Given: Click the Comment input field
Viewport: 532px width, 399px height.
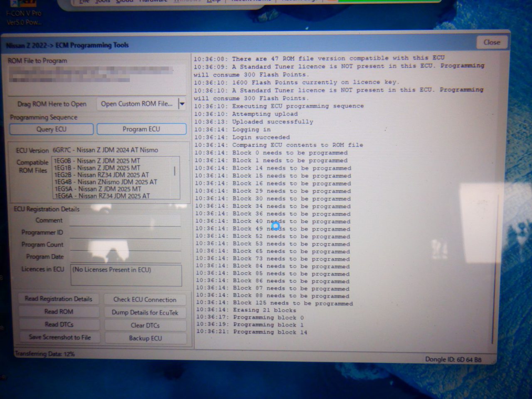Looking at the screenshot, I should (x=125, y=220).
